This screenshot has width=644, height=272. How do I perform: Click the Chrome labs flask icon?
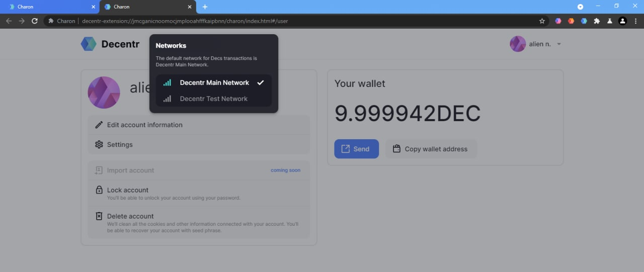pyautogui.click(x=610, y=21)
